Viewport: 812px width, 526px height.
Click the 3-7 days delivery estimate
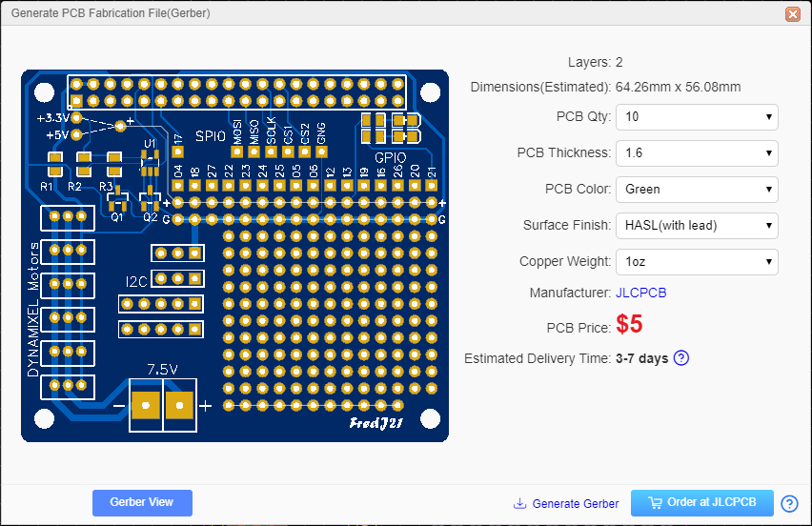click(641, 358)
